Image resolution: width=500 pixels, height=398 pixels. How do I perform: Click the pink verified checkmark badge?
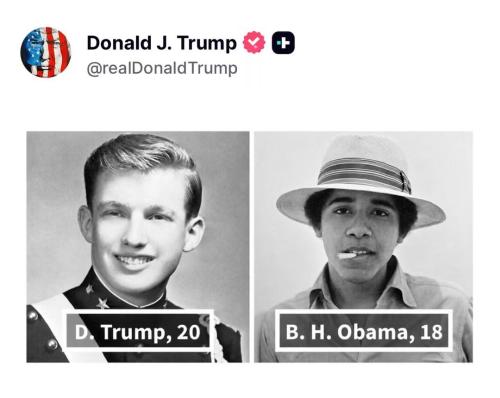(x=254, y=42)
